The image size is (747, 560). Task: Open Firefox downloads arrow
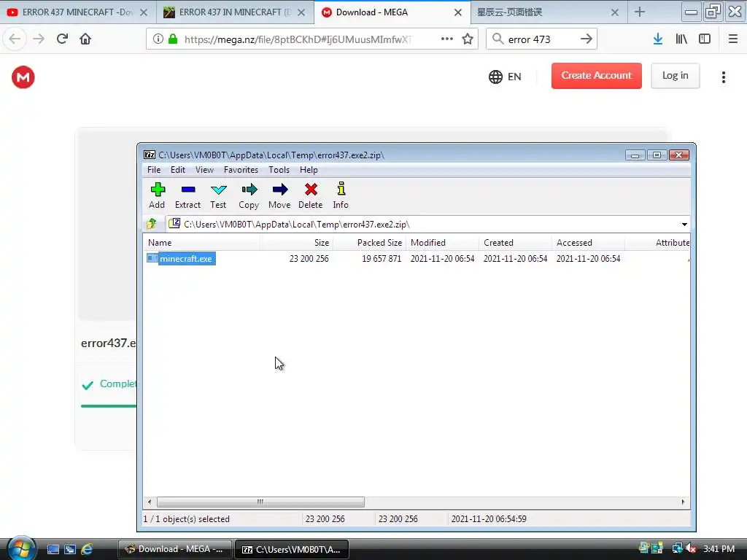click(x=658, y=39)
